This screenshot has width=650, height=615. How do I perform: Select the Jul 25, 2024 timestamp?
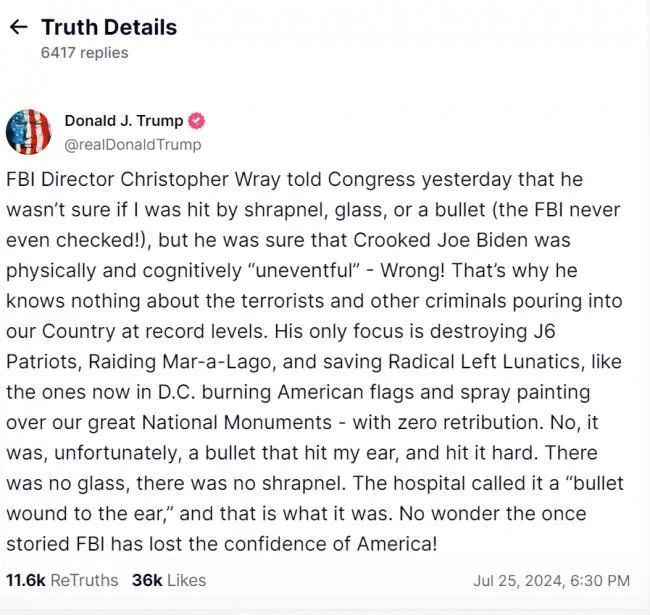(551, 580)
